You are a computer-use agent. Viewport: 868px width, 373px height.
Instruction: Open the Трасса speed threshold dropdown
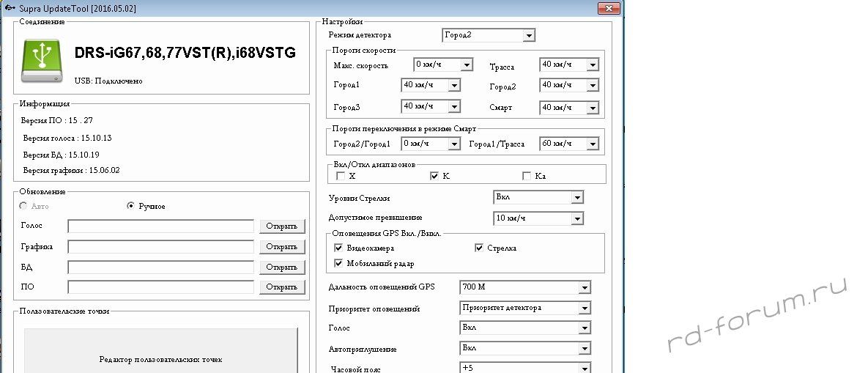(569, 64)
